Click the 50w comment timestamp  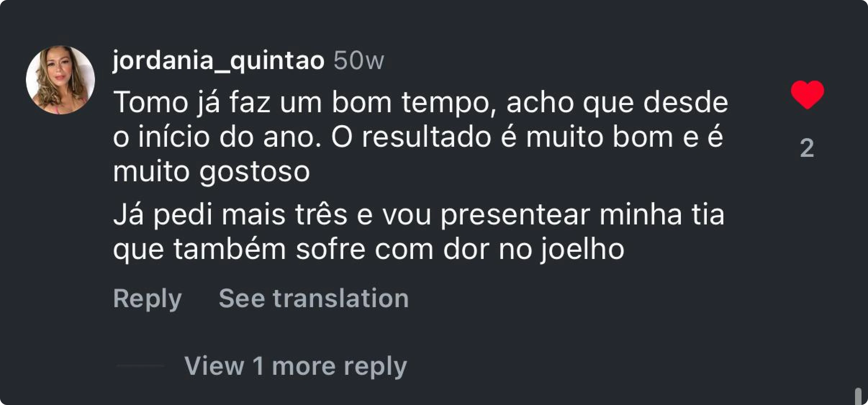[358, 60]
